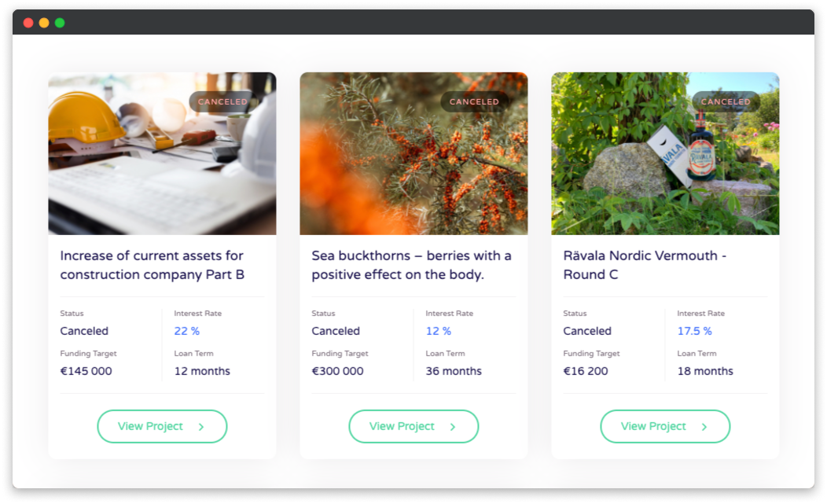827x504 pixels.
Task: Click the CANCELED badge on the Rävala Vermouth card
Action: coord(725,101)
